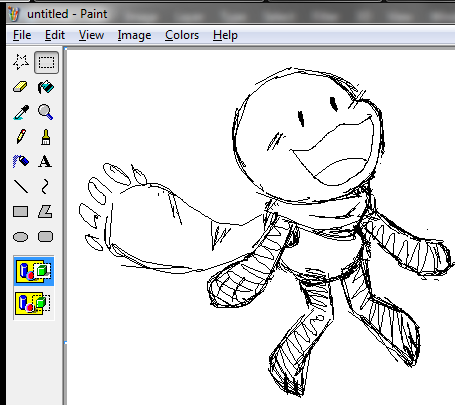
Task: Enable transparent selection background option
Action: click(x=34, y=303)
